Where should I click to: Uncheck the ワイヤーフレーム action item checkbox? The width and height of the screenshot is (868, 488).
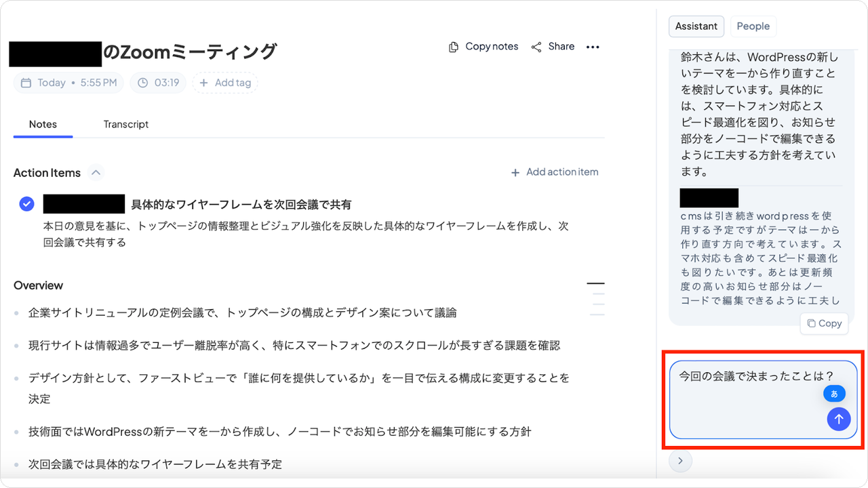(x=27, y=204)
